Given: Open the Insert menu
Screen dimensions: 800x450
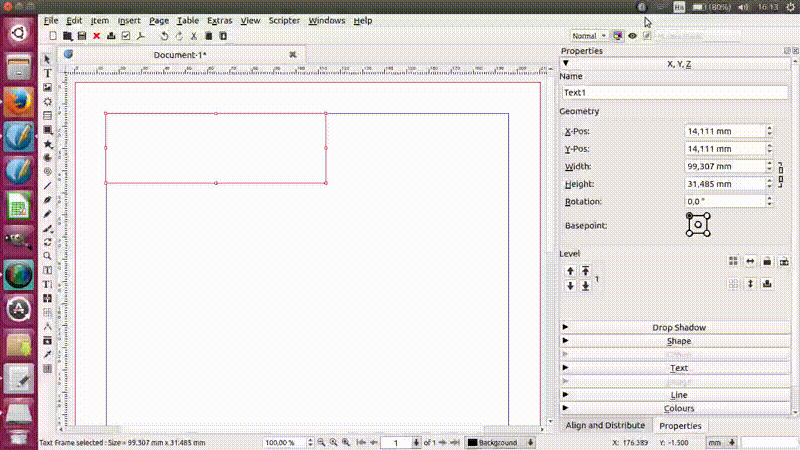Looking at the screenshot, I should tap(129, 20).
